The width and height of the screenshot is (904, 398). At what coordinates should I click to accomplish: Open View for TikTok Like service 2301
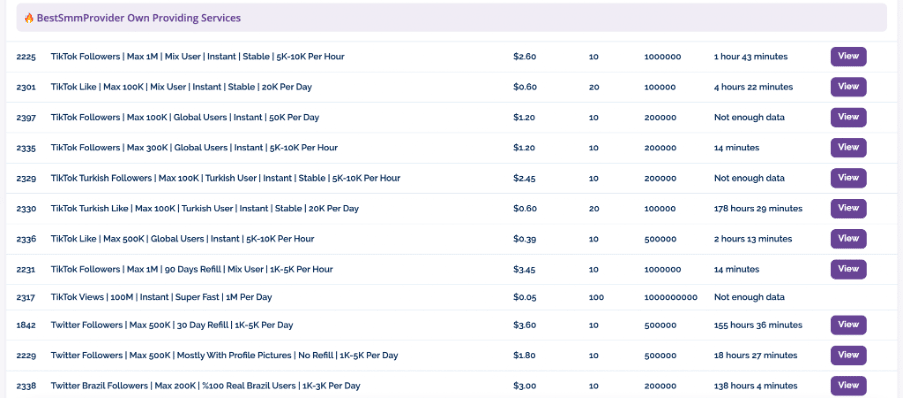coord(848,87)
